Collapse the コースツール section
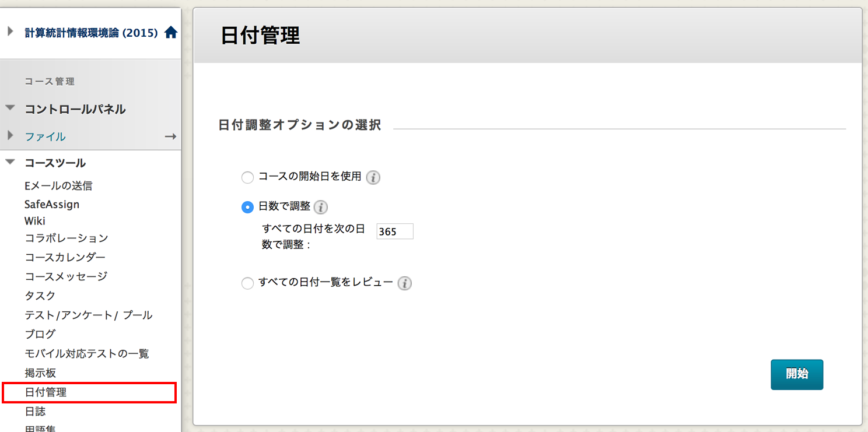 tap(10, 163)
